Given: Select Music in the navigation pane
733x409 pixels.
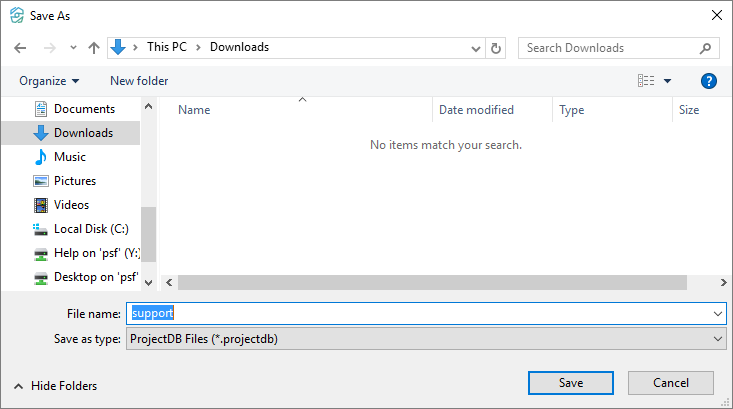Looking at the screenshot, I should [x=69, y=157].
